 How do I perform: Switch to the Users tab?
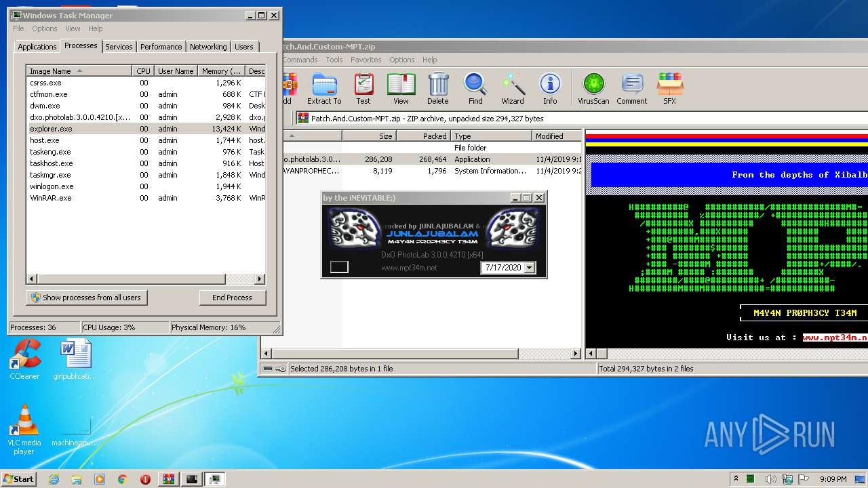[244, 47]
